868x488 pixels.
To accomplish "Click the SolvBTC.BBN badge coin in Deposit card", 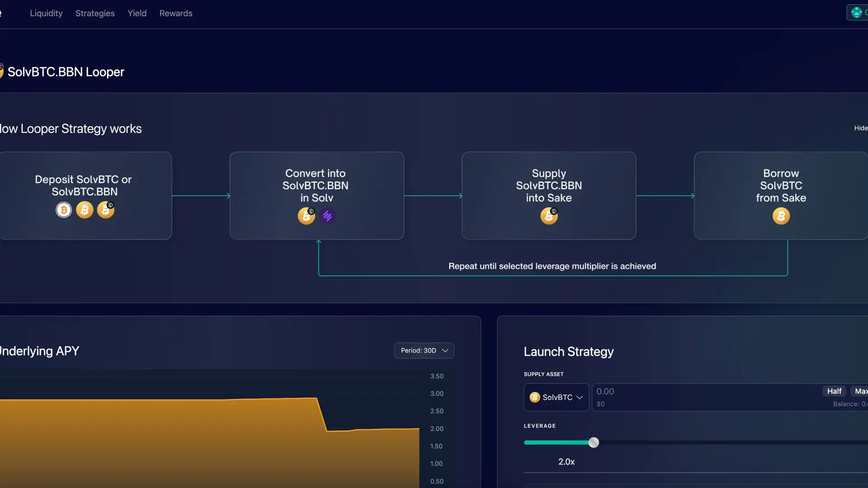I will point(106,210).
